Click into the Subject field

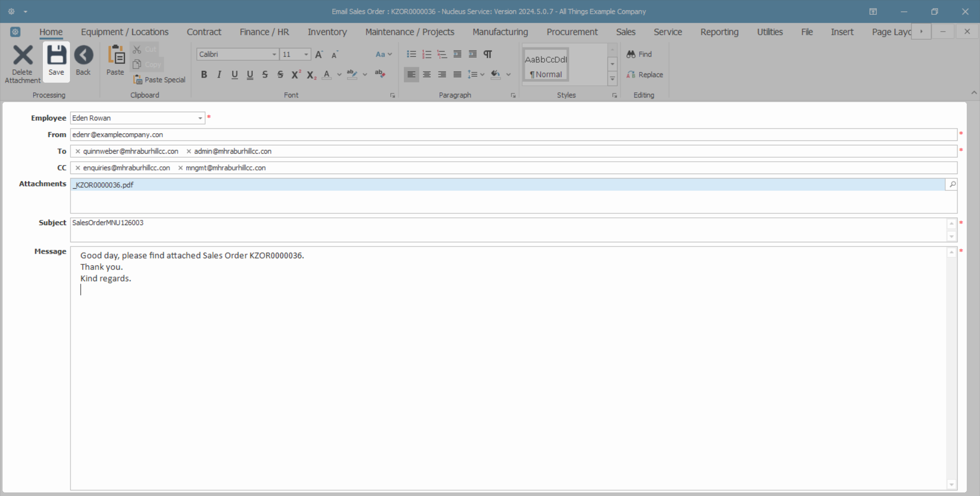(508, 230)
